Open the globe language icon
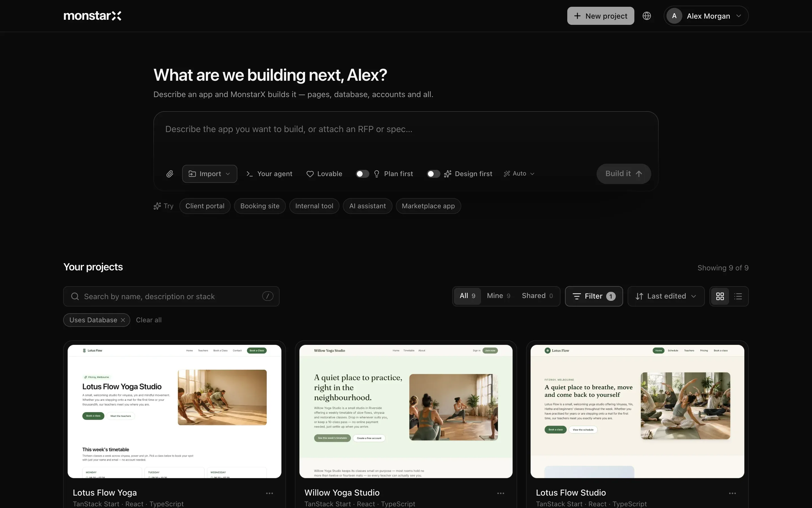812x508 pixels. coord(646,16)
